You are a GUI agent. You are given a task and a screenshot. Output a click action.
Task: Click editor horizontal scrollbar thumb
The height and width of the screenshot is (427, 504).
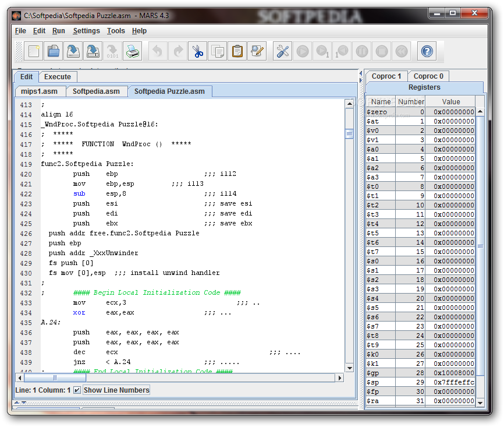(55, 377)
